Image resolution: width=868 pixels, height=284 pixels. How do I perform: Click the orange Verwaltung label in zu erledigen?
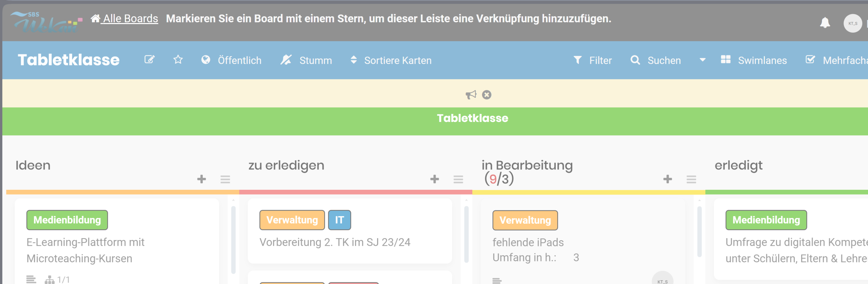pyautogui.click(x=292, y=220)
